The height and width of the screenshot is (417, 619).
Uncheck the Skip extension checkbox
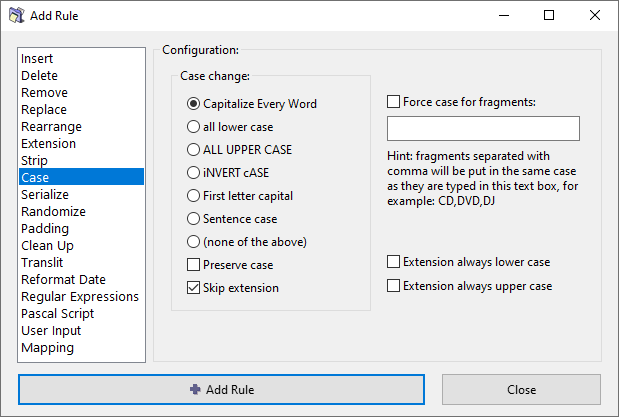coord(194,288)
